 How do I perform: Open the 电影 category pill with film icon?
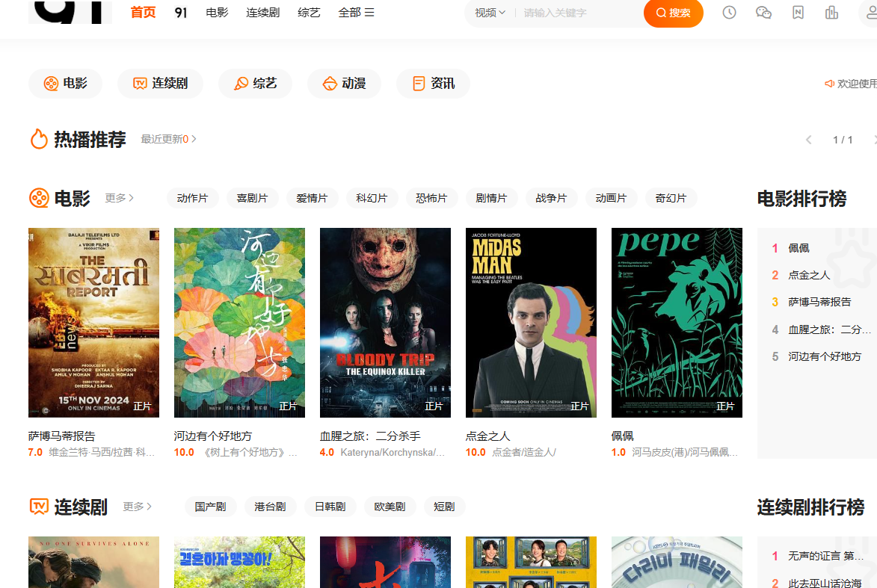66,84
